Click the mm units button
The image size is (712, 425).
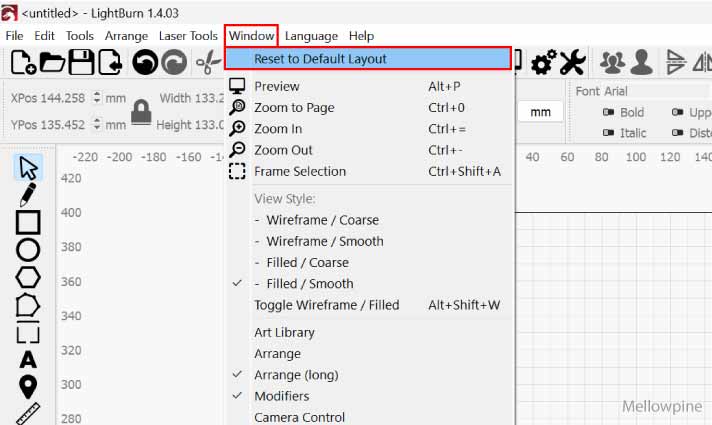click(540, 112)
